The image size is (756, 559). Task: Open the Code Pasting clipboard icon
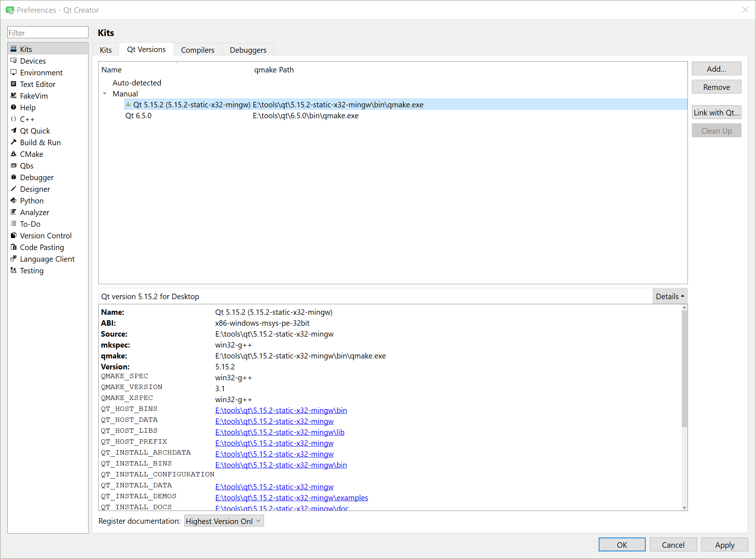13,247
